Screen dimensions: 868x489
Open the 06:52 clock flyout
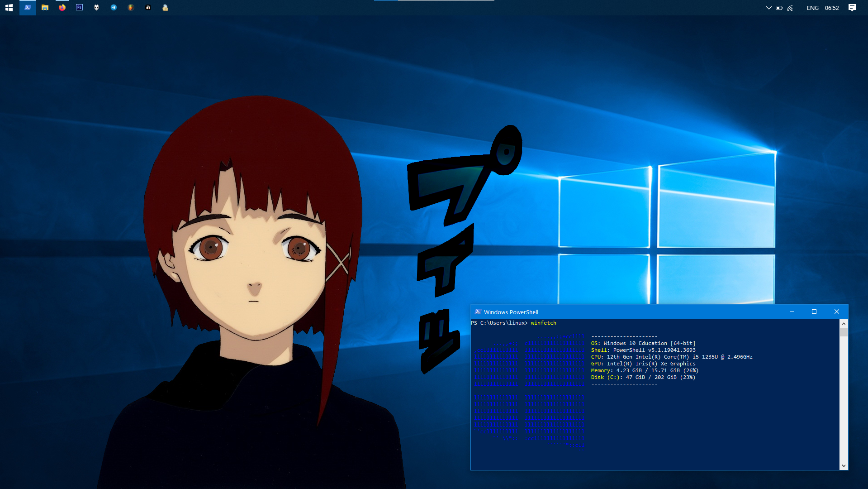[832, 8]
